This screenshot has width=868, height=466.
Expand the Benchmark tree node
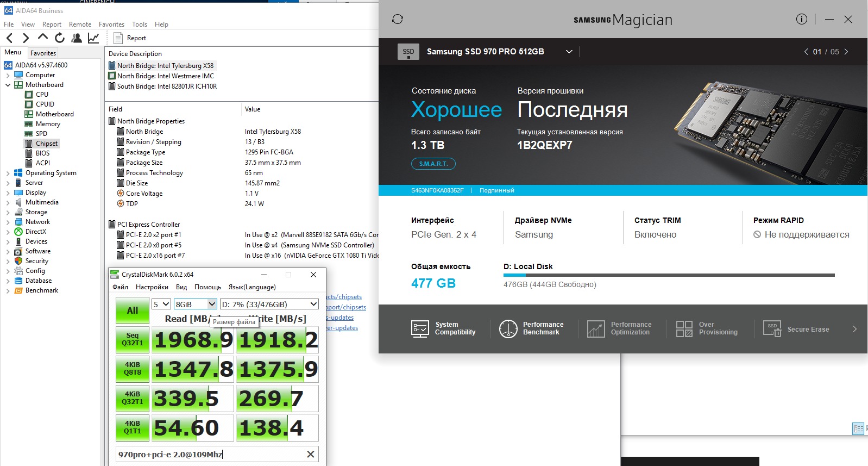coord(8,290)
